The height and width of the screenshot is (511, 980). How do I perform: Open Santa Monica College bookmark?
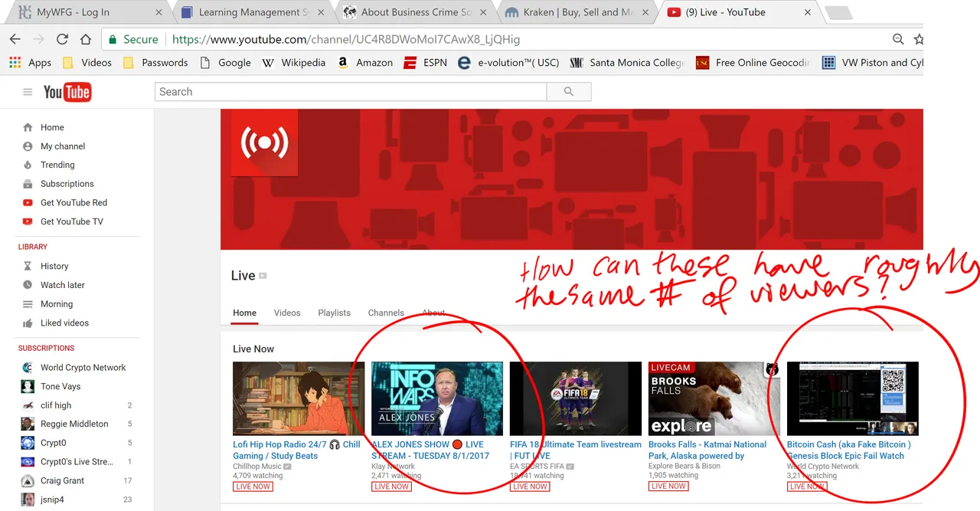(628, 63)
